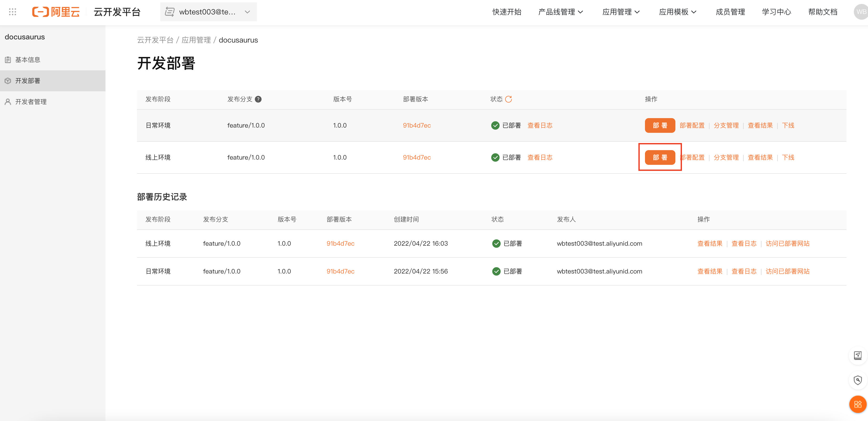Click docusaurus app name in sidebar
The height and width of the screenshot is (421, 868).
coord(25,37)
